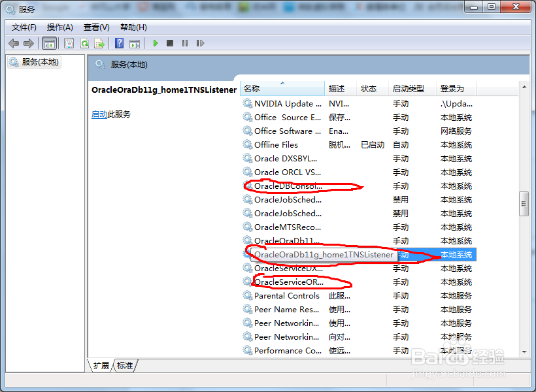
Task: Click the scrollbar down arrow
Action: point(524,351)
